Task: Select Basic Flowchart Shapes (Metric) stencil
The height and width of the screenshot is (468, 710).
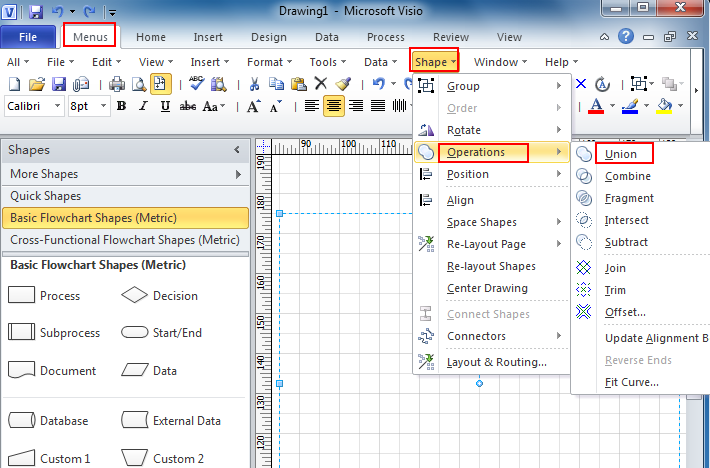Action: (125, 218)
